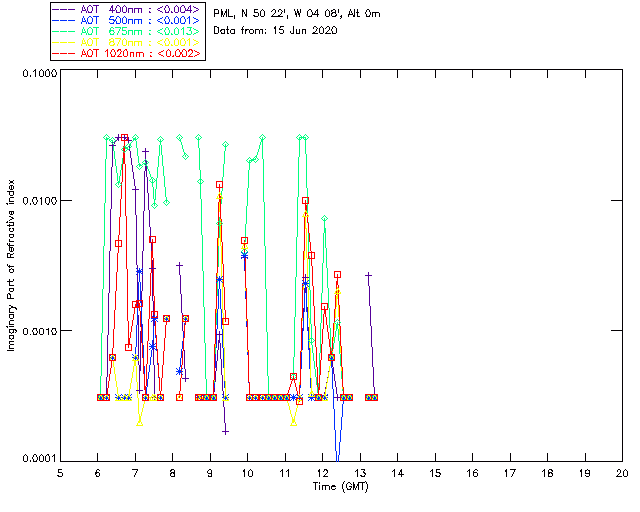Click the 5 hour x-axis tick label

click(60, 472)
